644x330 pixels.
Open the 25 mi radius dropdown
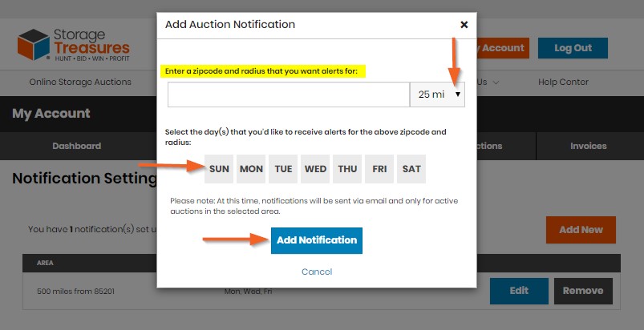click(x=437, y=95)
